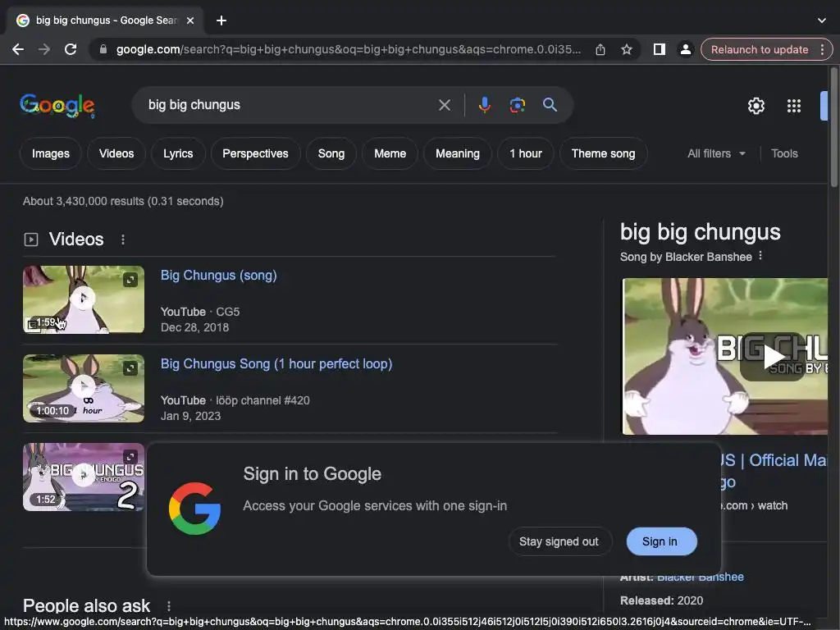This screenshot has height=630, width=840.
Task: Click the Sign in button
Action: (660, 541)
